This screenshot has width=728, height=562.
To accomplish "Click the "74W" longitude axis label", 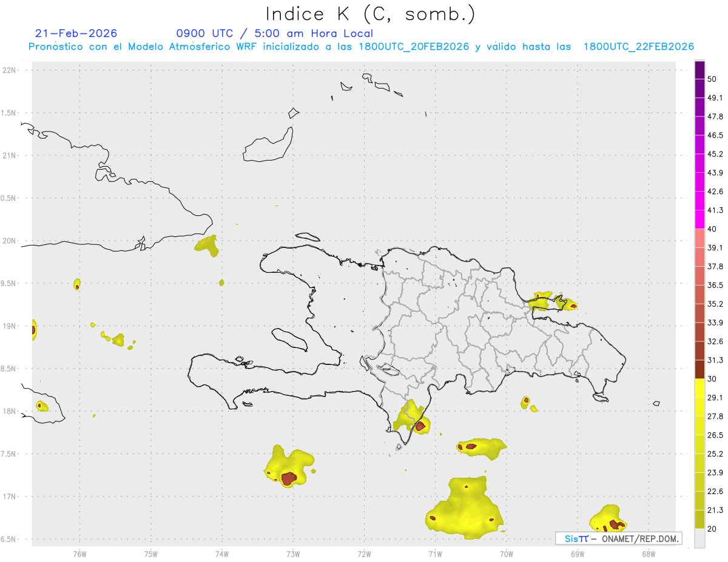I will click(222, 555).
